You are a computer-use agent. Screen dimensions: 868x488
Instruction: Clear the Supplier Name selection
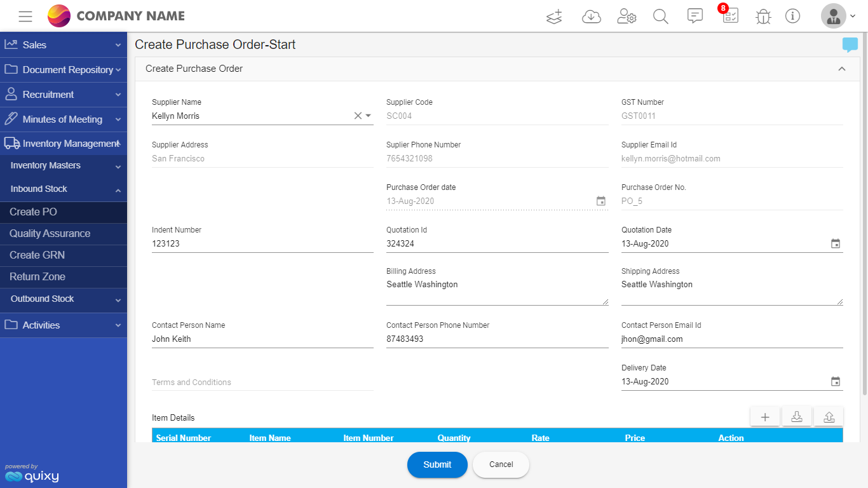click(x=358, y=116)
